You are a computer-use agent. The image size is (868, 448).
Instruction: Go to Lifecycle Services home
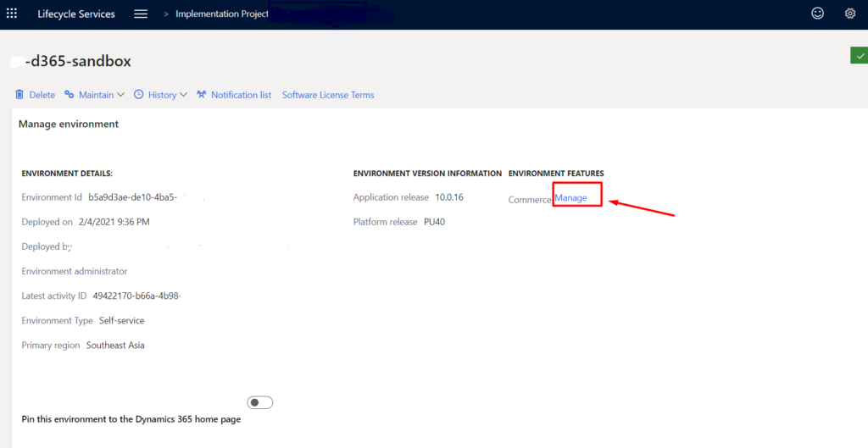(76, 14)
